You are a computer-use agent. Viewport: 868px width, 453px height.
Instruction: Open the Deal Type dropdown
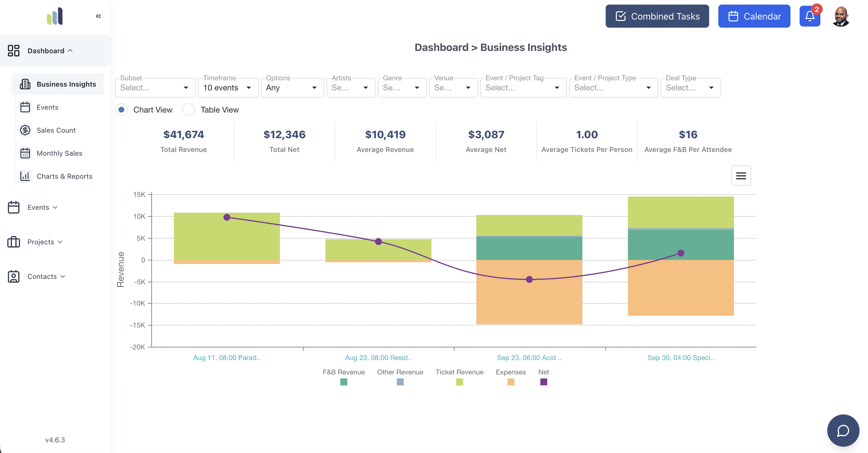pos(691,88)
